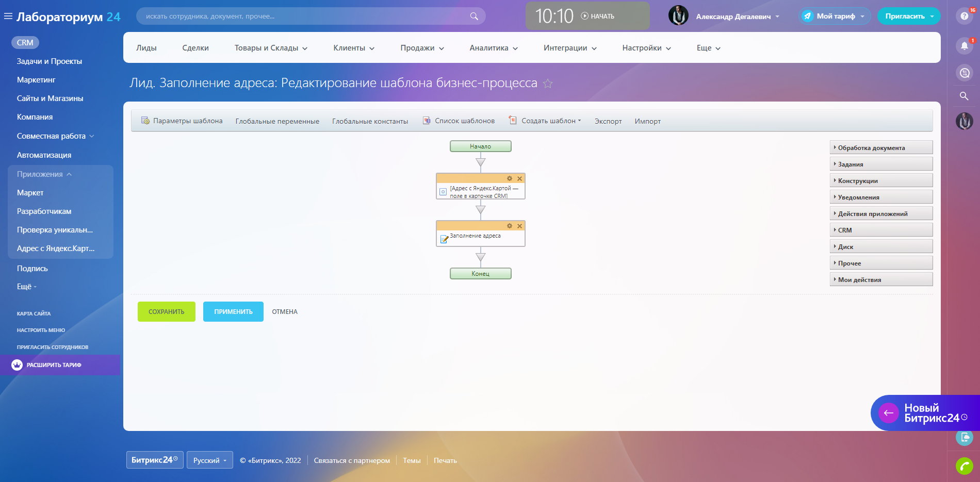Expand the Диск actions section

[x=881, y=246]
